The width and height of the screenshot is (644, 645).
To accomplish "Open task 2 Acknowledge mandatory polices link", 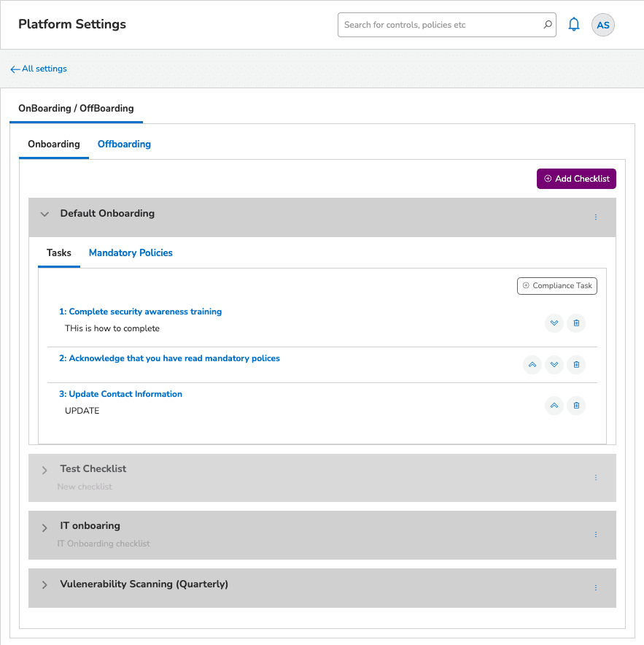I will [x=169, y=358].
